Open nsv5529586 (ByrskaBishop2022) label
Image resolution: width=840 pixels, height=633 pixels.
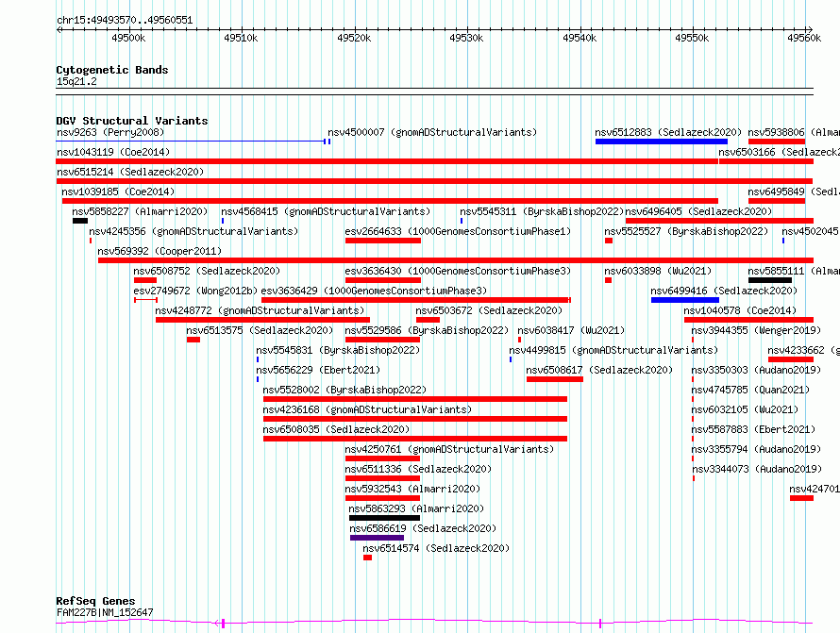click(427, 330)
